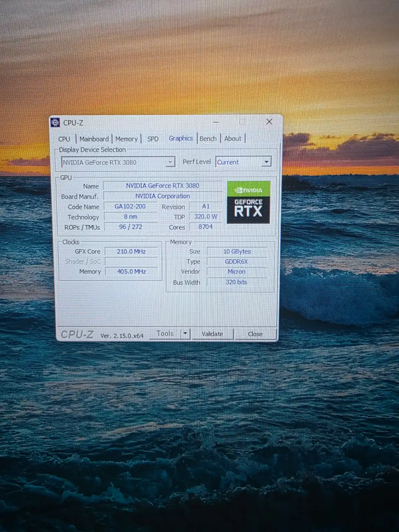Minimize the CPU-Z window
This screenshot has width=399, height=532.
pos(216,122)
